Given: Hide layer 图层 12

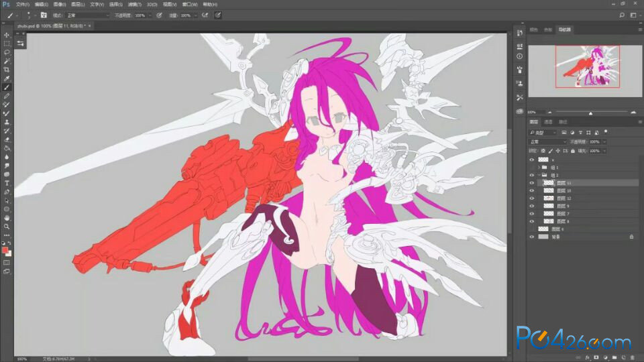Looking at the screenshot, I should tap(532, 198).
